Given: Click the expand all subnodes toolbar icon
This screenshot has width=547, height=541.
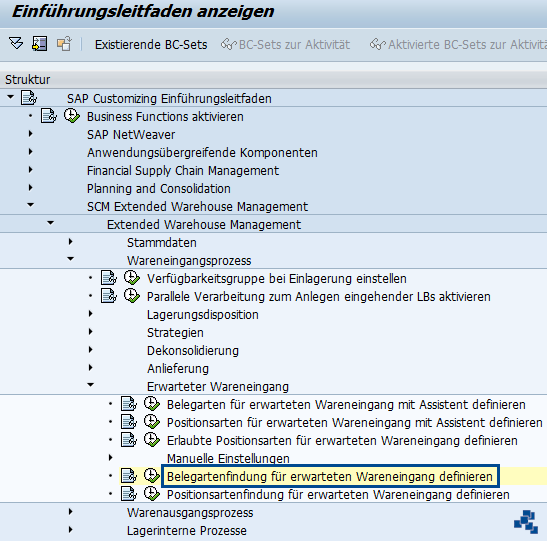Looking at the screenshot, I should (x=16, y=44).
